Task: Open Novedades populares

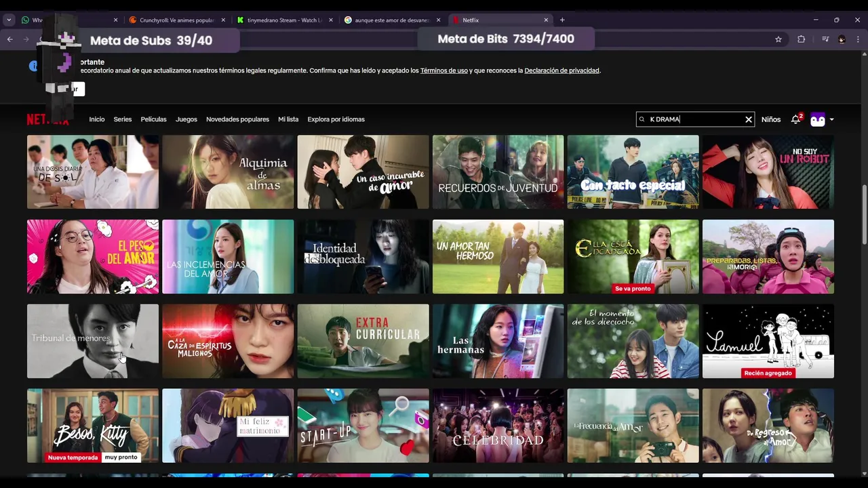Action: [x=237, y=119]
